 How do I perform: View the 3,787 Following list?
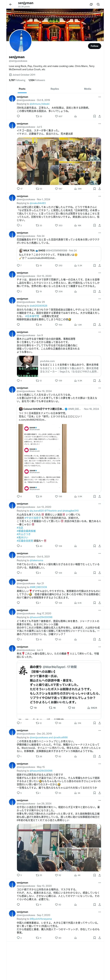[x=17, y=80]
